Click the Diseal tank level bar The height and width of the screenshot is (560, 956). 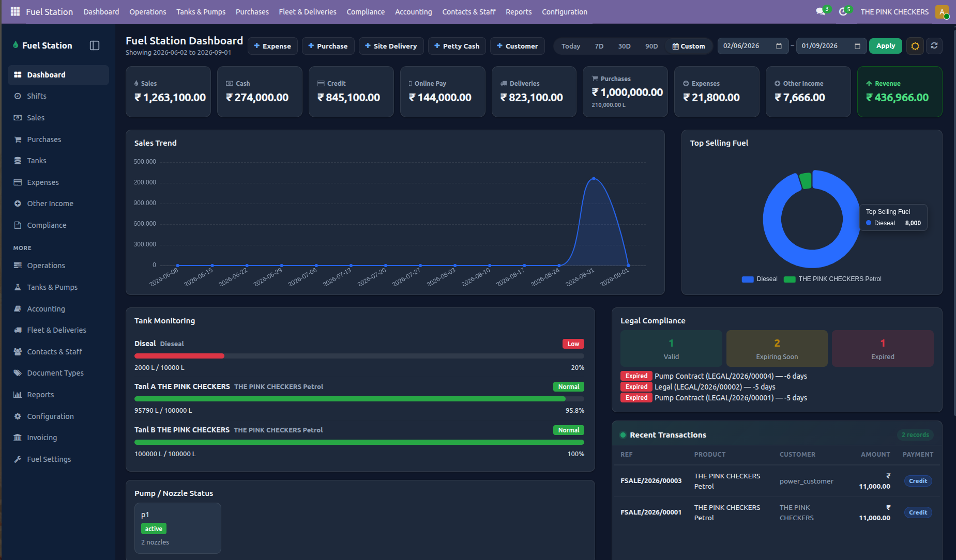point(359,356)
